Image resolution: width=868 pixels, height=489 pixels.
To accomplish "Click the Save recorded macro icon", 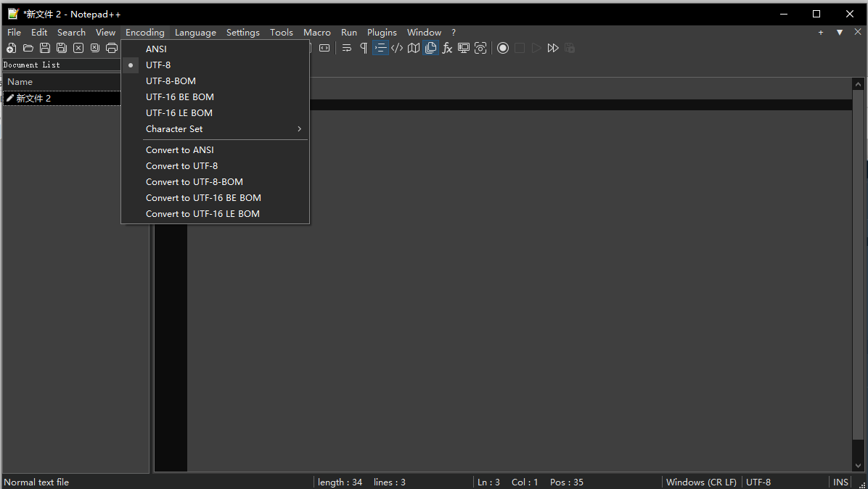I will tap(570, 48).
